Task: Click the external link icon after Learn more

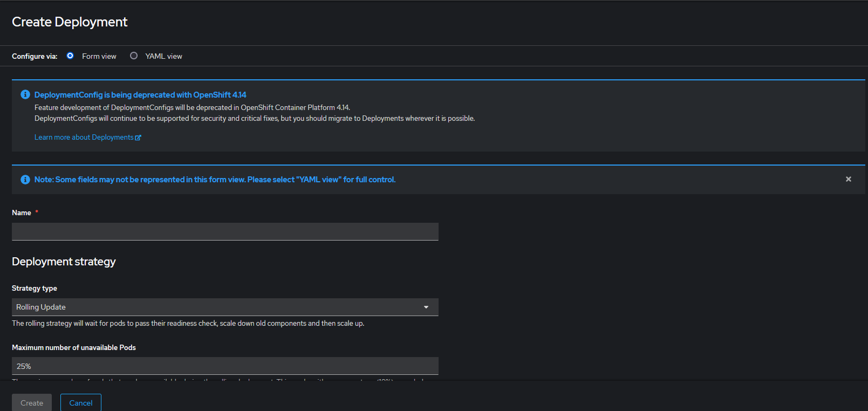Action: (x=138, y=138)
